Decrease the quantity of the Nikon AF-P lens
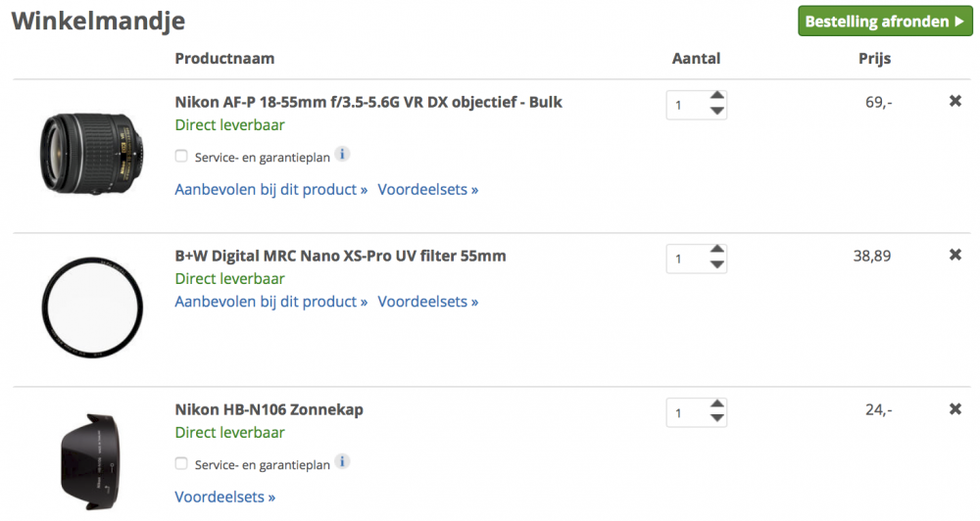Viewport: 980px width, 521px height. pos(717,112)
